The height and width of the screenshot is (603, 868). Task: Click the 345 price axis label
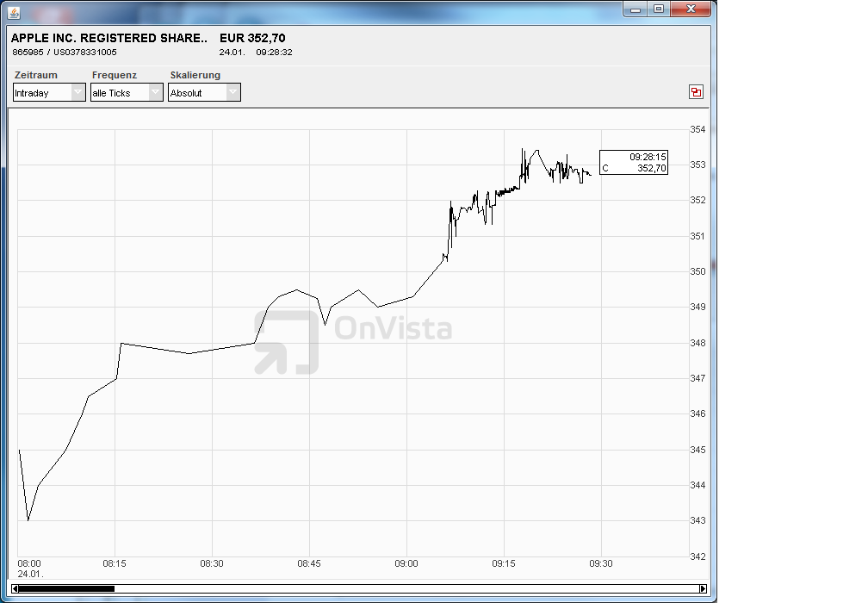coord(698,451)
